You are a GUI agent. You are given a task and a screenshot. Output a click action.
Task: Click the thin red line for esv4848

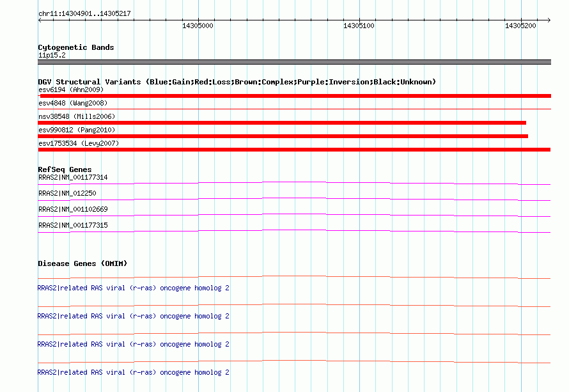tap(294, 109)
